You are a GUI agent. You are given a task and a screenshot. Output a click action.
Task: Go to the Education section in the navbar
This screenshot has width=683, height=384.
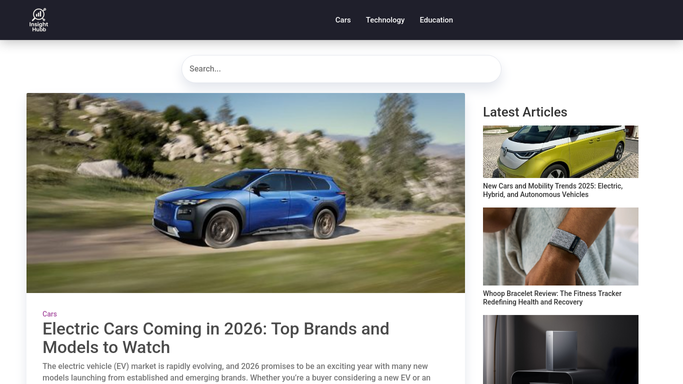(436, 20)
